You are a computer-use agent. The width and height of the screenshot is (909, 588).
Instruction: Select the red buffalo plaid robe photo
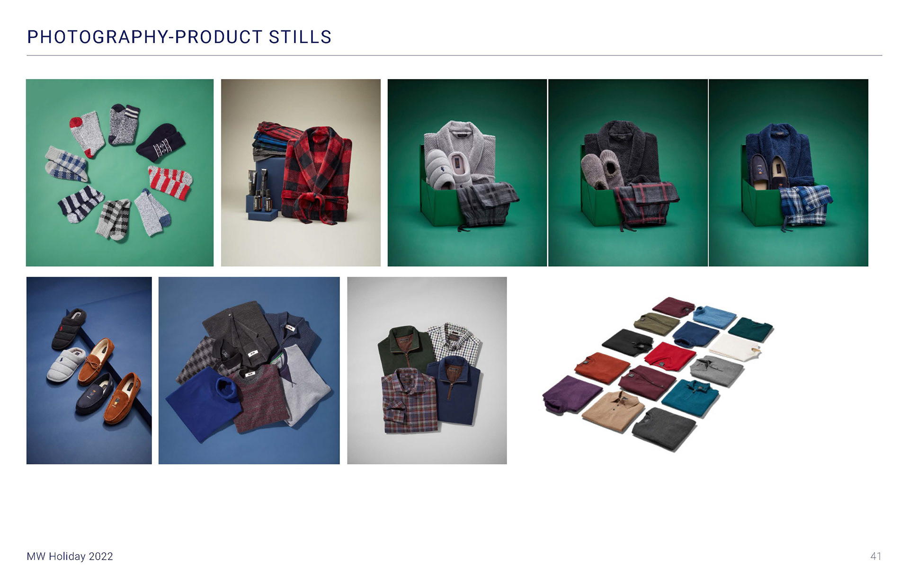pos(301,173)
